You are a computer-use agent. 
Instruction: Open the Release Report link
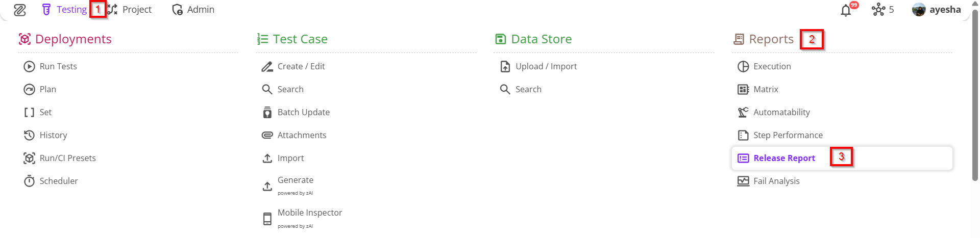[784, 158]
